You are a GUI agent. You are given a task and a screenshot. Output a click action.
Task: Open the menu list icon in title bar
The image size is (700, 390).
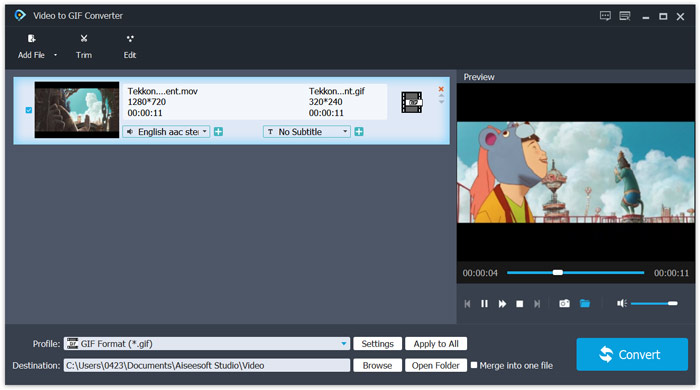[x=625, y=17]
